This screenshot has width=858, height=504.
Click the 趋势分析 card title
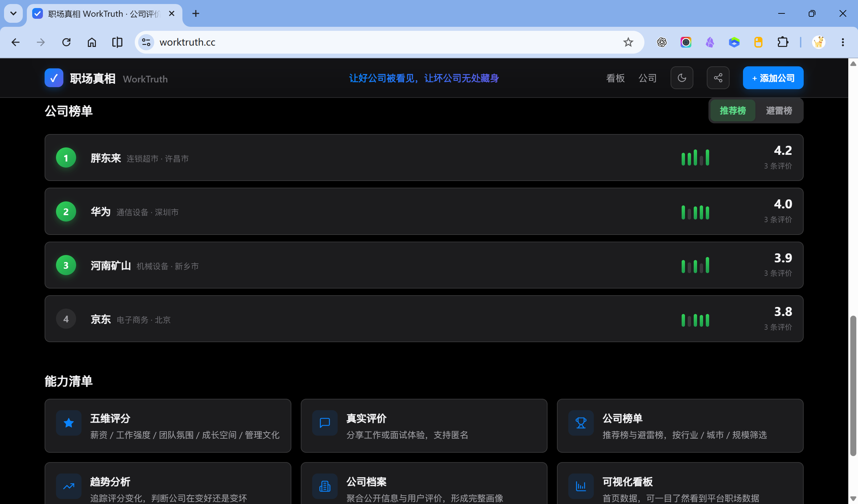pos(110,482)
